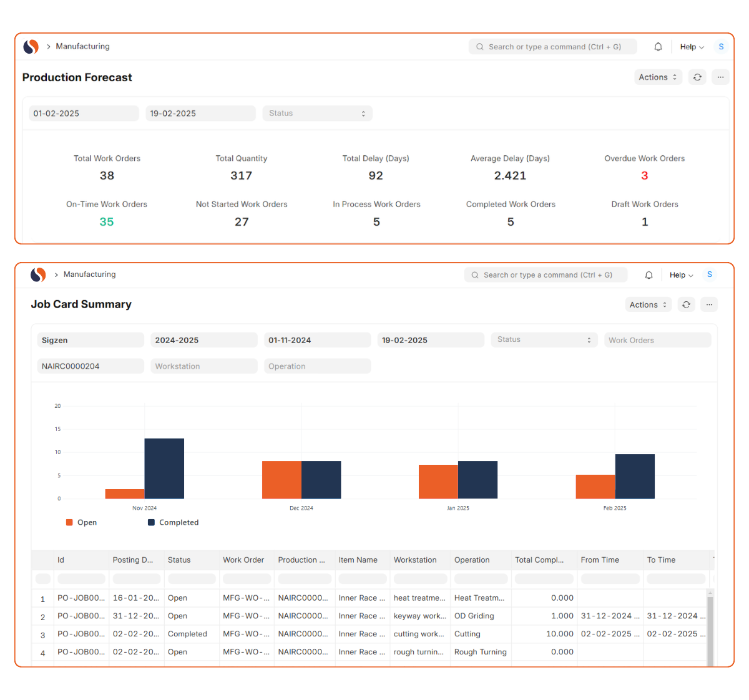Click the Manufacturing breadcrumb in Job Card Summary
749x700 pixels.
pyautogui.click(x=89, y=275)
